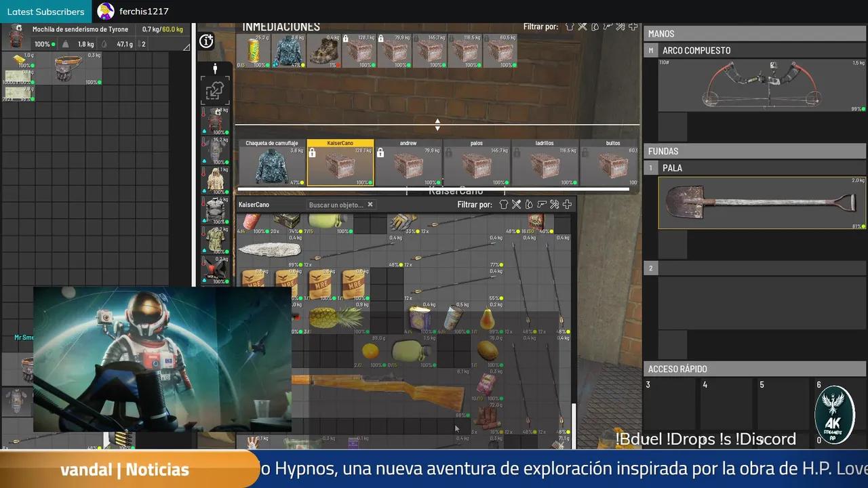The width and height of the screenshot is (868, 488).
Task: Toggle the padlock on the KaiserCano crate
Action: pyautogui.click(x=312, y=152)
